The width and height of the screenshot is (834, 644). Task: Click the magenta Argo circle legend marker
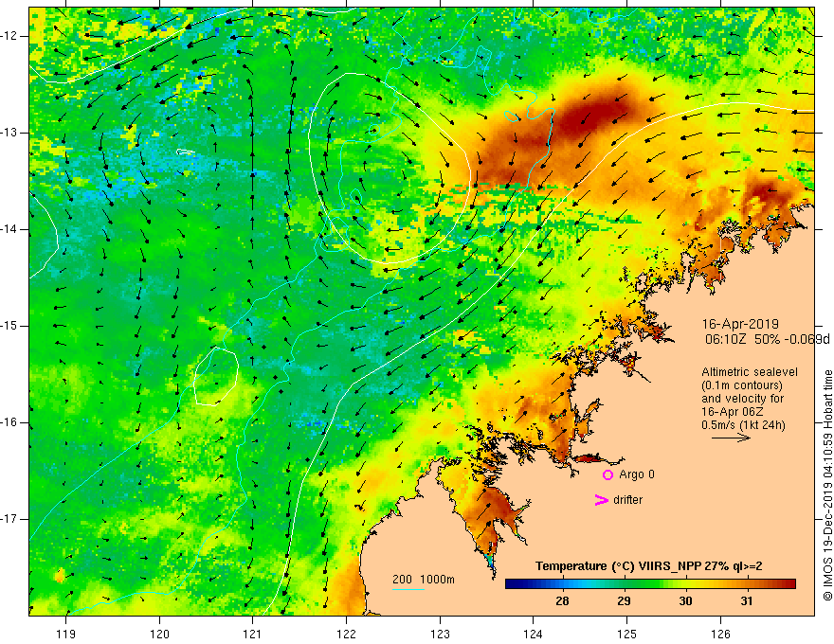[607, 475]
